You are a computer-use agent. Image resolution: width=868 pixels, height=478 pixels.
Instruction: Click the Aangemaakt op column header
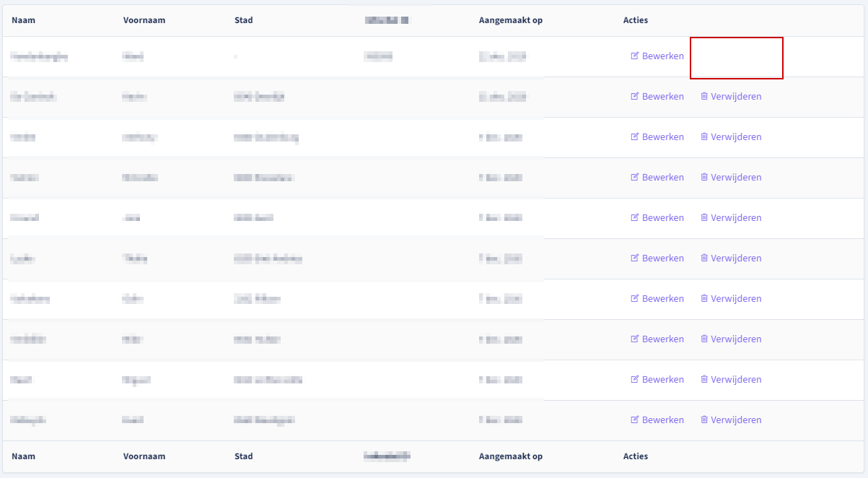(x=511, y=20)
